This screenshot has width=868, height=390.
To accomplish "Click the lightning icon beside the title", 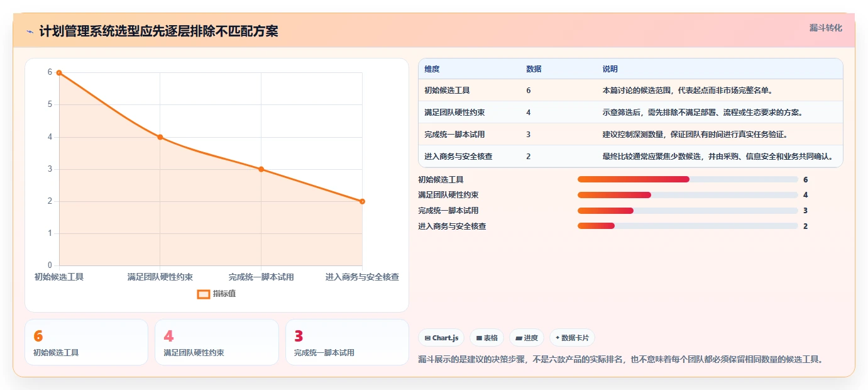I will click(x=30, y=31).
